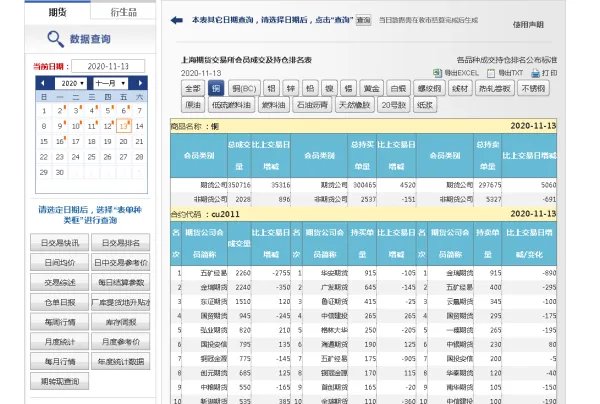The image size is (600, 404).
Task: Switch to the 衍生品 tab
Action: [x=123, y=12]
